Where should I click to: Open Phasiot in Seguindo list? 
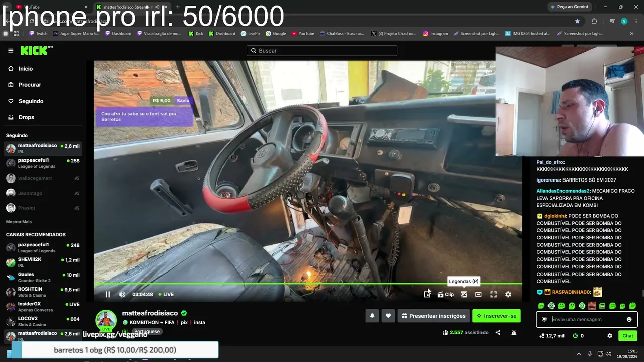click(43, 208)
